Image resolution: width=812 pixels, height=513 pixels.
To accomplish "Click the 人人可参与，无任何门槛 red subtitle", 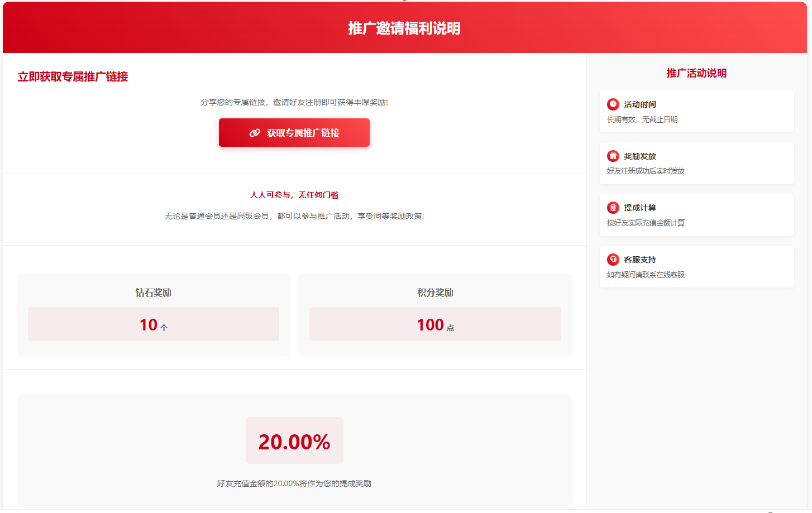I will 294,195.
